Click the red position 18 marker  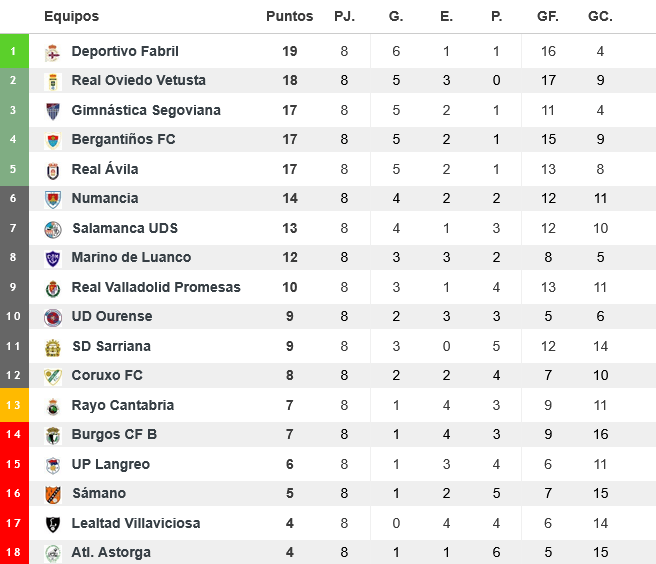click(x=14, y=552)
